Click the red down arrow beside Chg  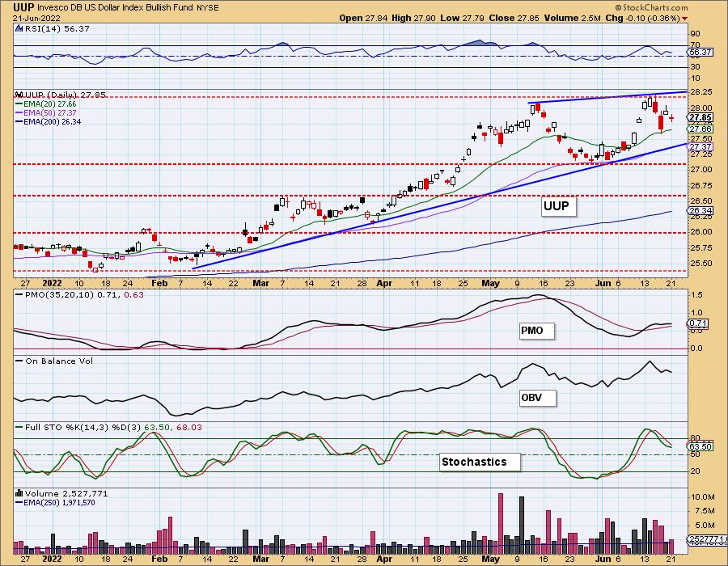point(684,19)
